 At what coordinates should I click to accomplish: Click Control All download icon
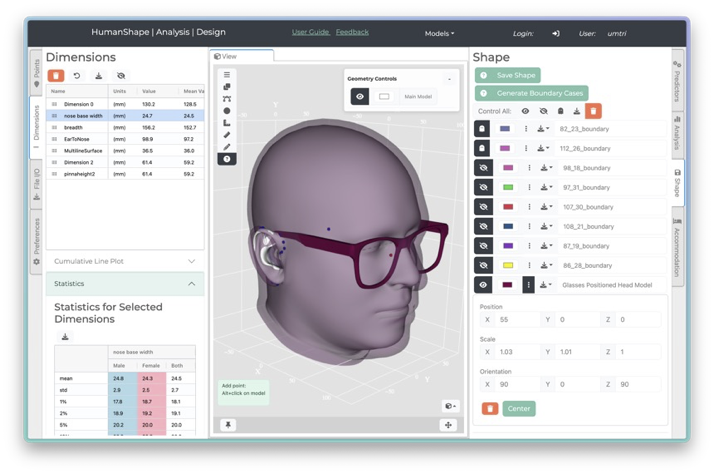(x=576, y=111)
